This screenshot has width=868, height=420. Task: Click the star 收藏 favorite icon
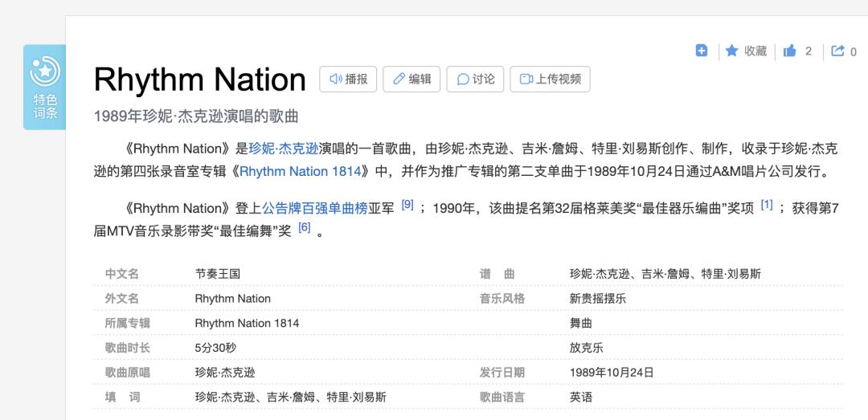click(731, 51)
